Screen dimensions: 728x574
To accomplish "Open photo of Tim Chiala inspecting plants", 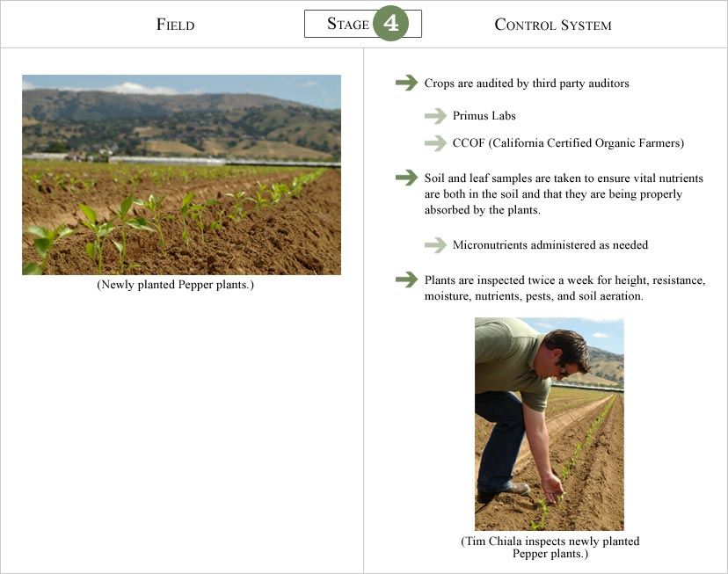I will tap(550, 424).
